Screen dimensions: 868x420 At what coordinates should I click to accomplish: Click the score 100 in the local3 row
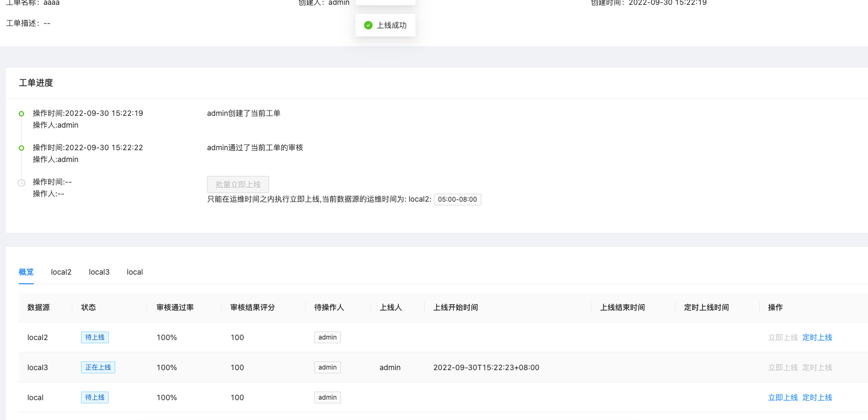(237, 367)
